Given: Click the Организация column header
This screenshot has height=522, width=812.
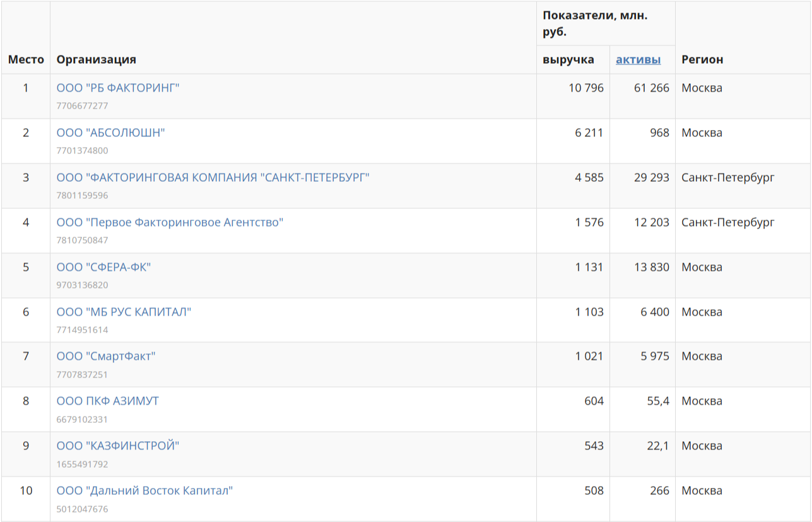Looking at the screenshot, I should point(96,59).
